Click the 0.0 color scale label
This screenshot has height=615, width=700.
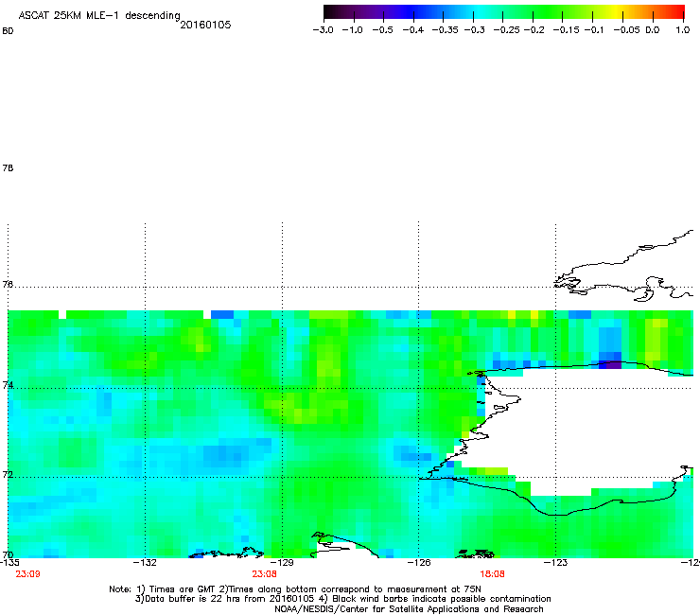[x=653, y=30]
